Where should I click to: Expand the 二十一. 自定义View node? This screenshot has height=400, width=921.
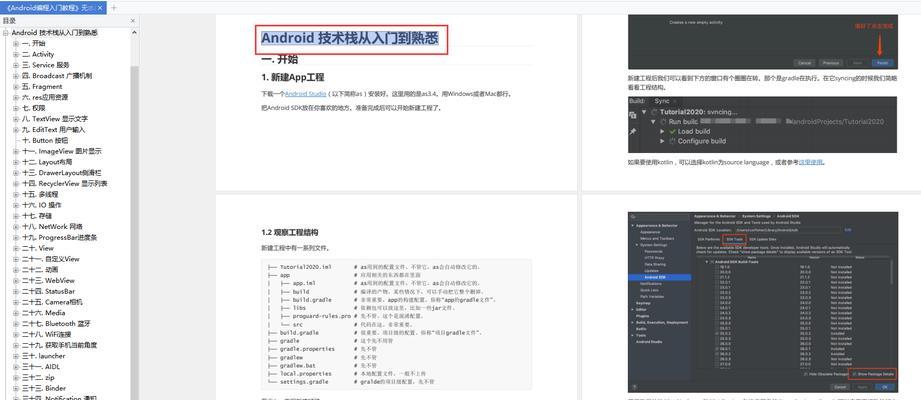coord(16,259)
